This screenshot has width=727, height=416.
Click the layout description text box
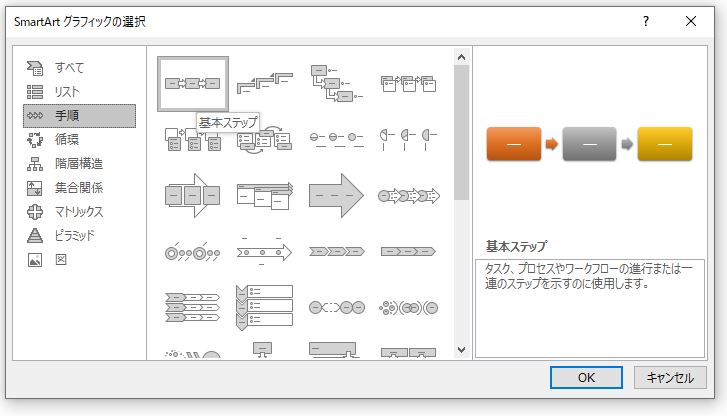pyautogui.click(x=590, y=308)
